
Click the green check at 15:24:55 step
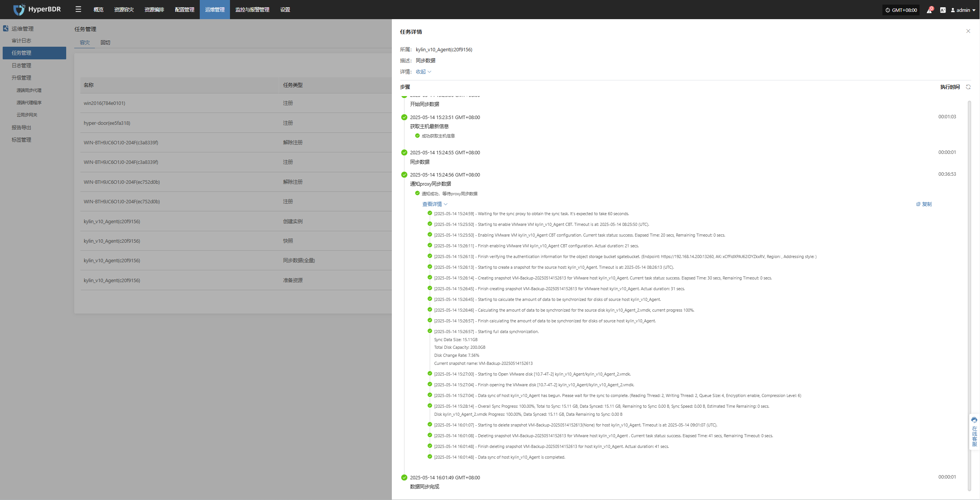pyautogui.click(x=404, y=152)
